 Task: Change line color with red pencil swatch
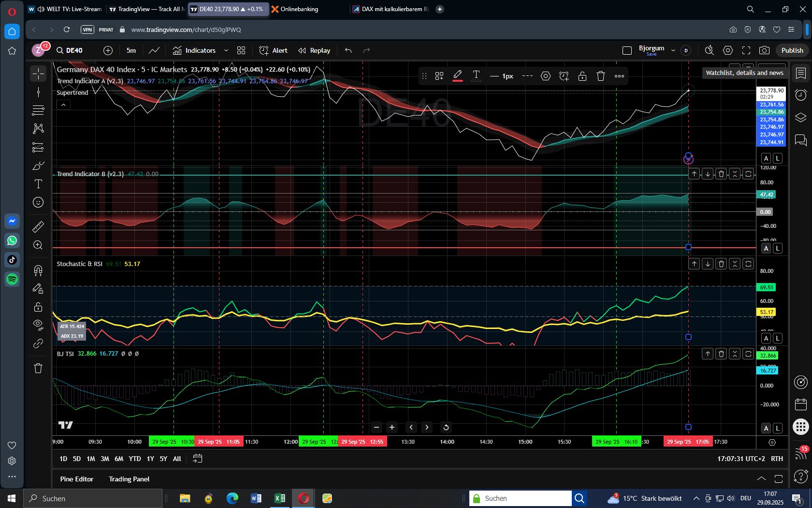point(457,76)
